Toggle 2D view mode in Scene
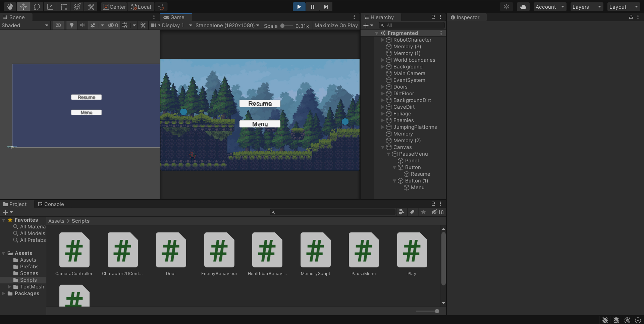 point(58,25)
